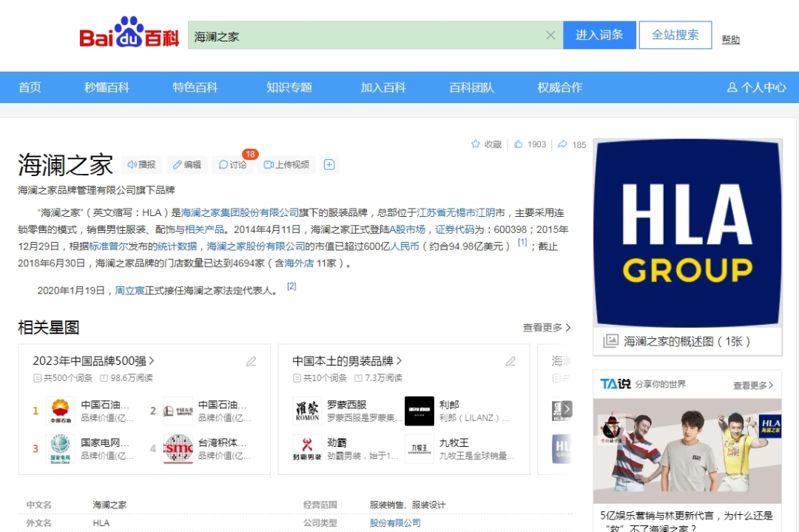Viewport: 799px width, 532px height.
Task: Expand 查看更多 in the TA说 panel
Action: (753, 385)
